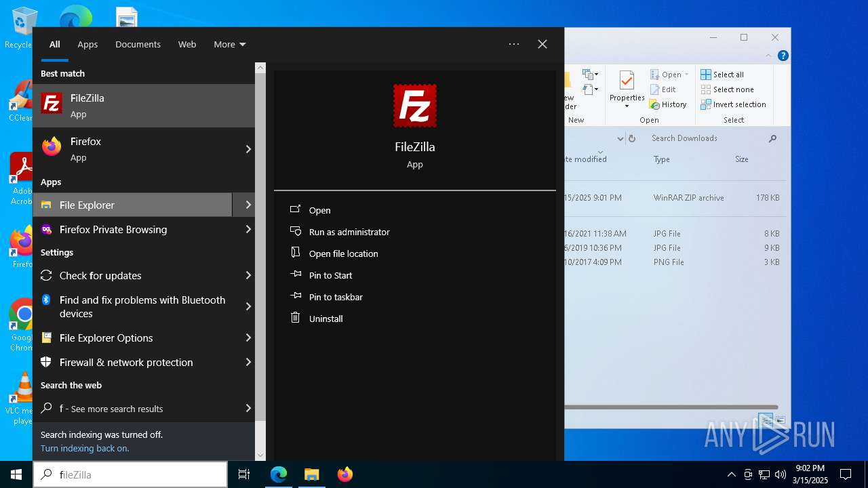This screenshot has width=868, height=488.
Task: Switch to the All search tab
Action: (x=55, y=44)
